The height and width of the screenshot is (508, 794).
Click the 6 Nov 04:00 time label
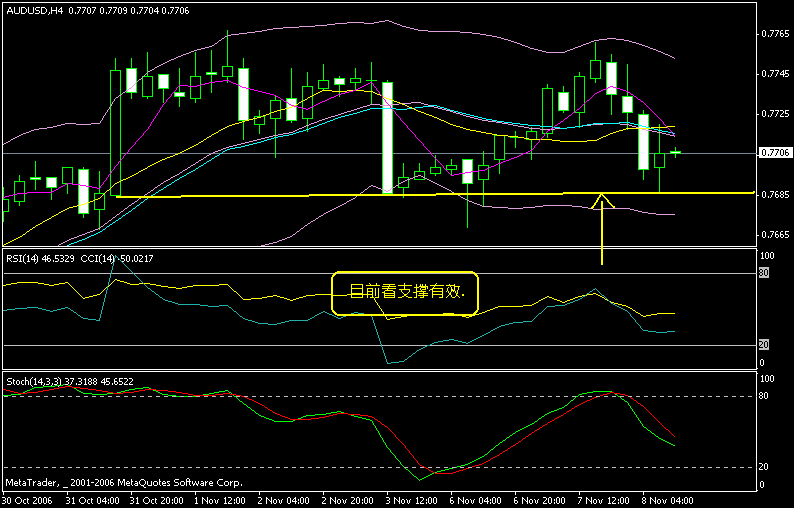[x=477, y=501]
